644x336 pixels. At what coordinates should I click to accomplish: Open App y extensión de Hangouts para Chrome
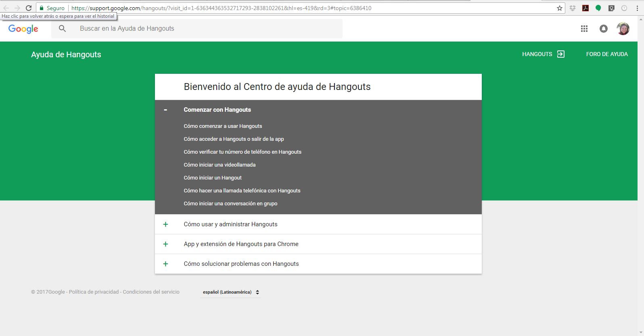coord(318,244)
